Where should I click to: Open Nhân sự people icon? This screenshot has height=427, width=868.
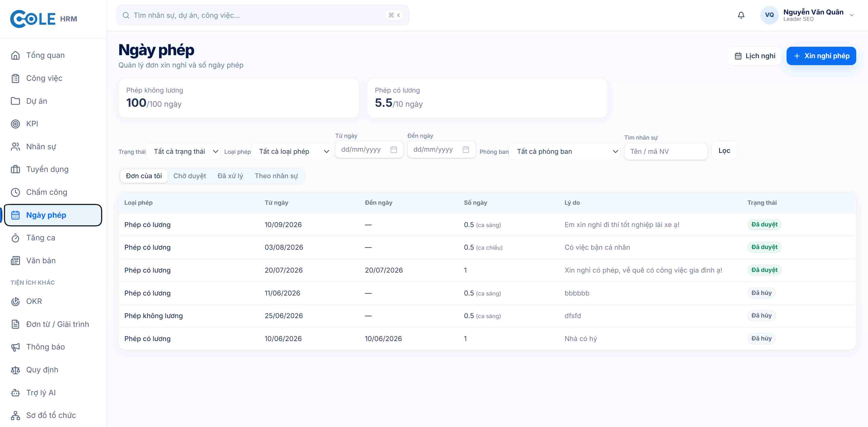15,147
